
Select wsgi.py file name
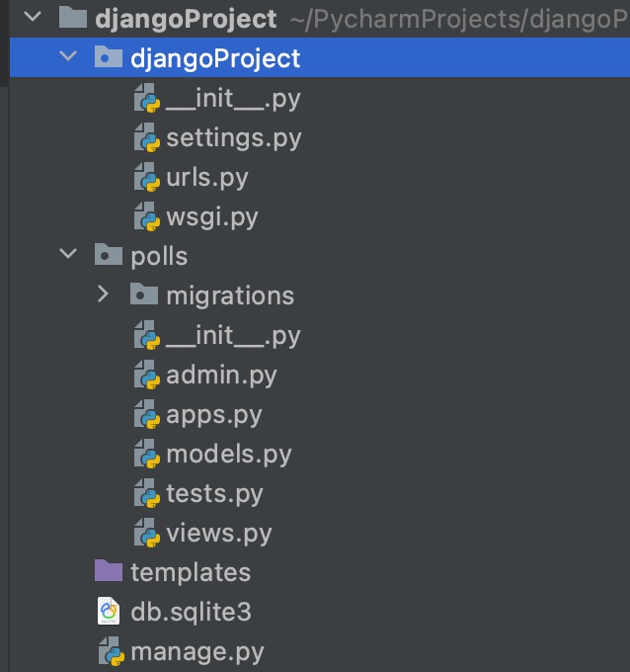coord(212,217)
